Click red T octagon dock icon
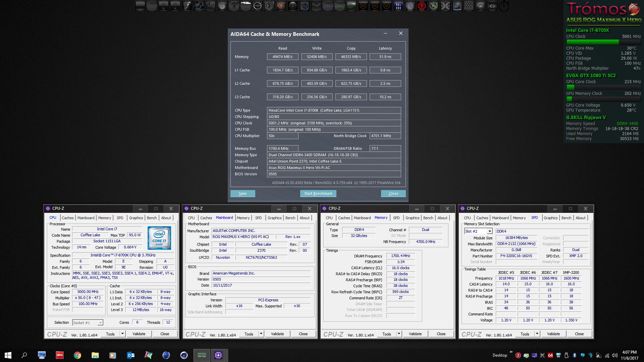The height and width of the screenshot is (362, 644). [421, 6]
